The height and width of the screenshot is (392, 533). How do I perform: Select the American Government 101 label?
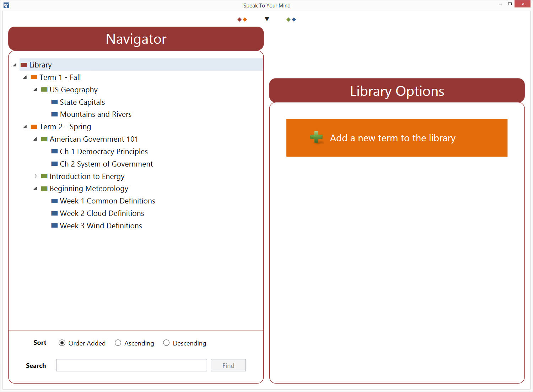pyautogui.click(x=94, y=139)
